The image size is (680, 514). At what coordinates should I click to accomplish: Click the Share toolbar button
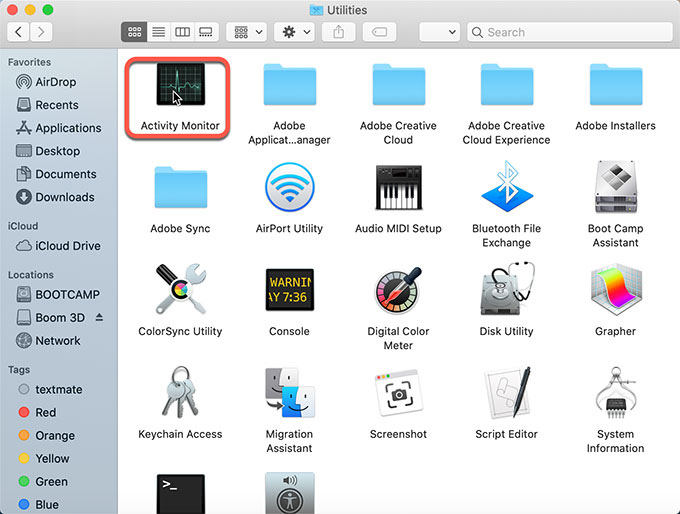point(339,32)
